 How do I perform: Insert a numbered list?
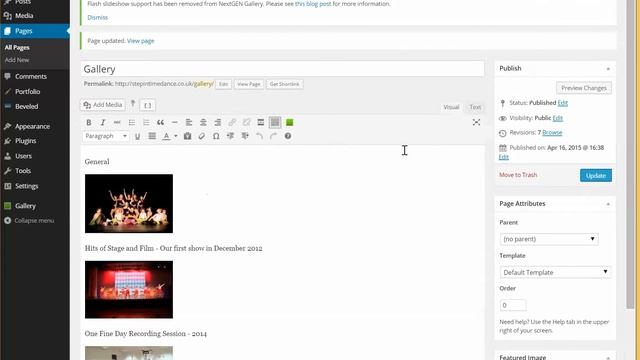(x=146, y=122)
